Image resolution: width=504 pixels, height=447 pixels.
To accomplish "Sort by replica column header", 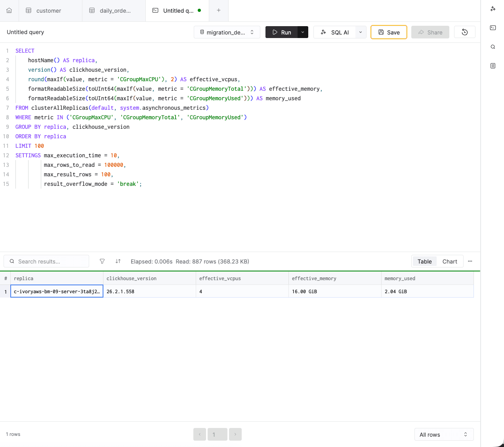I will 57,278.
